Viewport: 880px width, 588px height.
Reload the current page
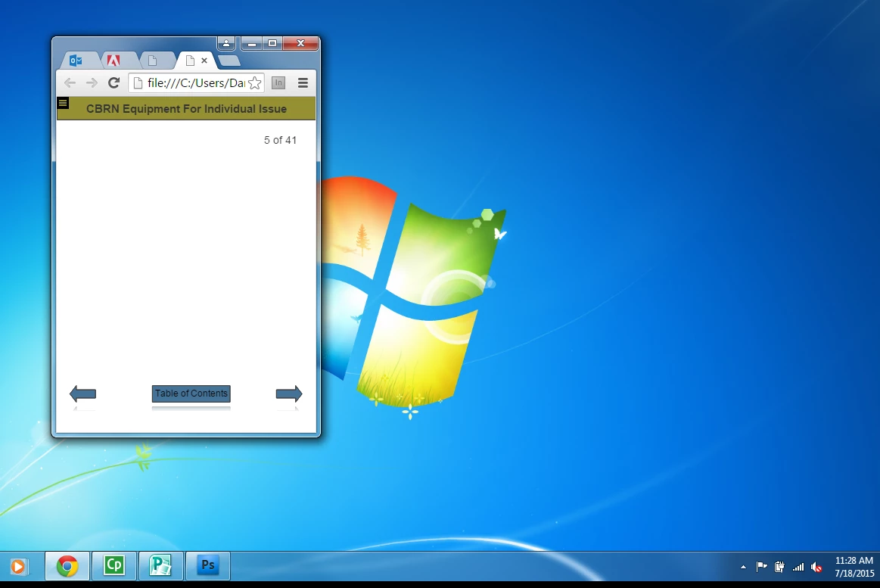[x=114, y=83]
